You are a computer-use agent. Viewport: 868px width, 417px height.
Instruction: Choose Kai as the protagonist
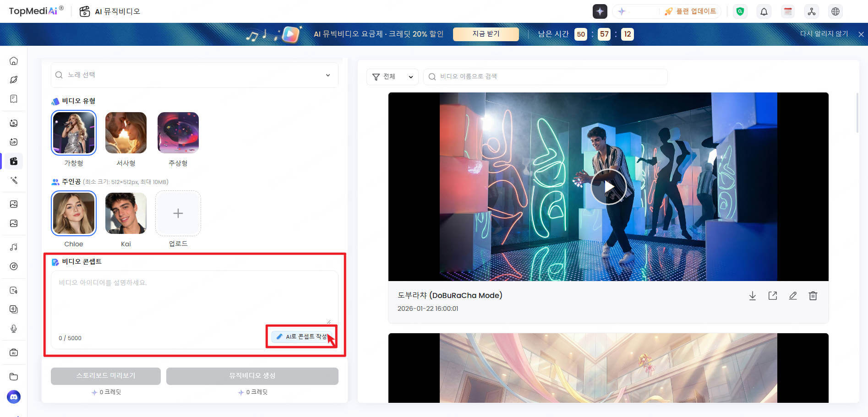(126, 213)
